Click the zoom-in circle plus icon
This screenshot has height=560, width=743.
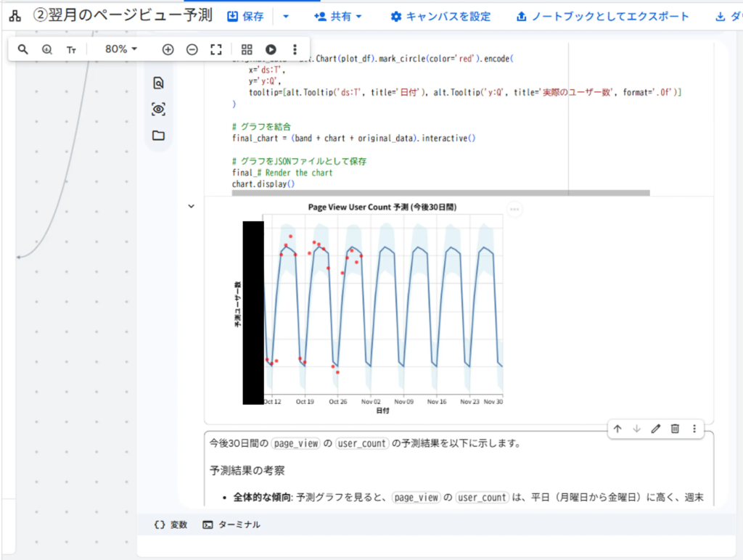[x=168, y=49]
